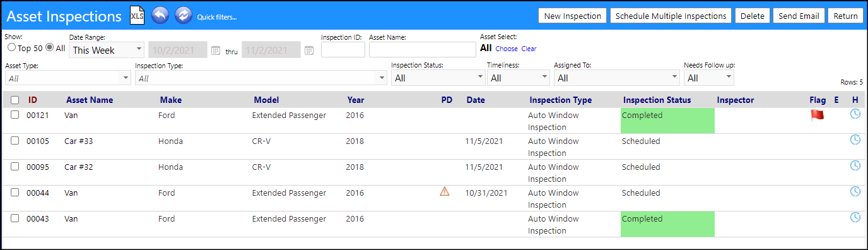Click the Choose asset link

pos(507,49)
